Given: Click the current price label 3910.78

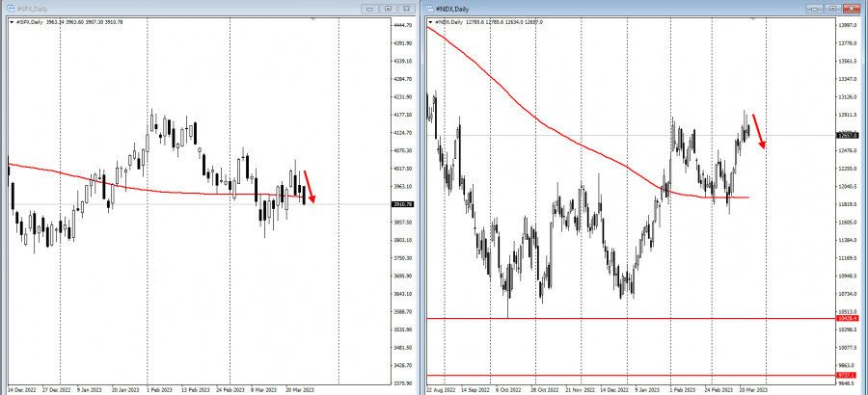Looking at the screenshot, I should (x=402, y=204).
